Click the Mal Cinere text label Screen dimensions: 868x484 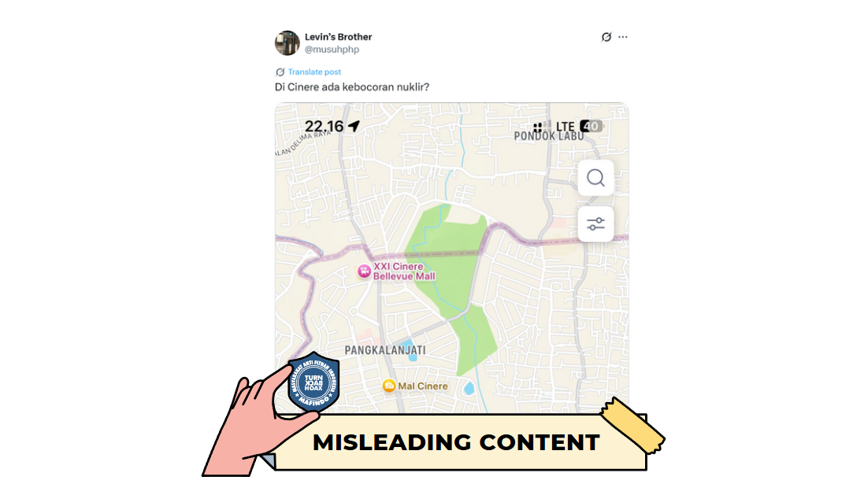click(423, 386)
